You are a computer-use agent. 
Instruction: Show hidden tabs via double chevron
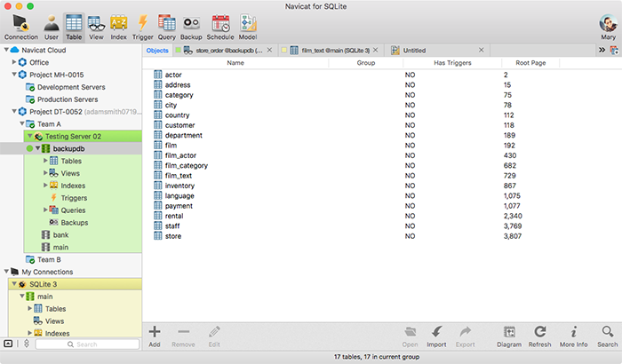tap(602, 50)
